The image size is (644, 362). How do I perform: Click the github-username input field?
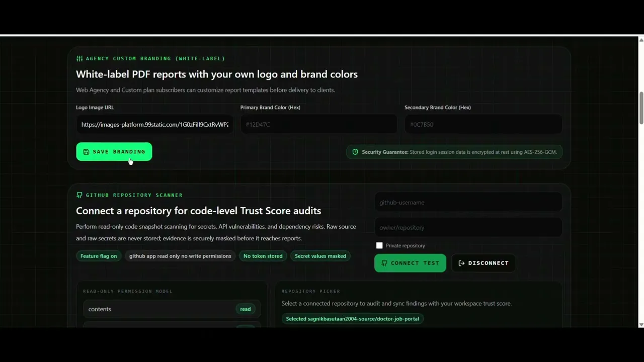[468, 202]
